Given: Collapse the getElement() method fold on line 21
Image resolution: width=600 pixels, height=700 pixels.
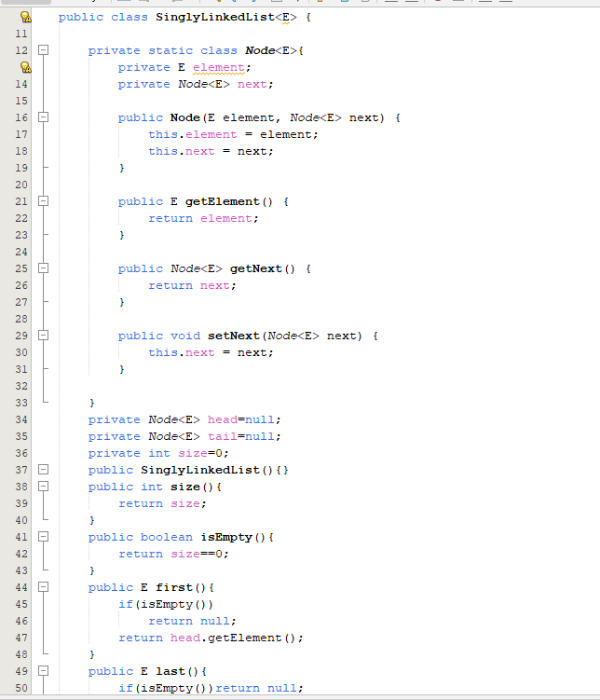Looking at the screenshot, I should (43, 201).
